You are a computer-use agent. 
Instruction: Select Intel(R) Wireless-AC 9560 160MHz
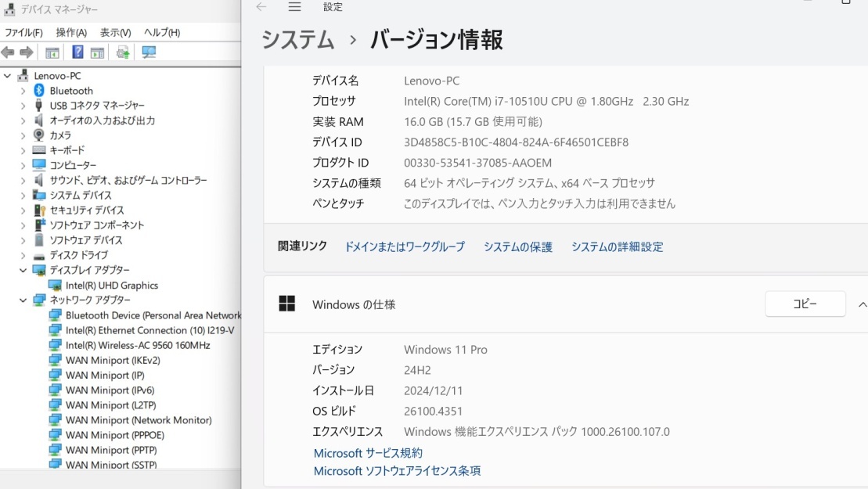[x=138, y=345]
